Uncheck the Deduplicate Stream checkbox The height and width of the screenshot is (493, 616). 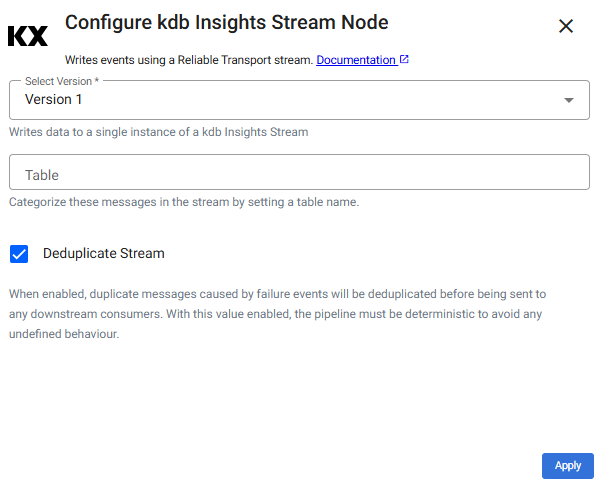[x=19, y=253]
